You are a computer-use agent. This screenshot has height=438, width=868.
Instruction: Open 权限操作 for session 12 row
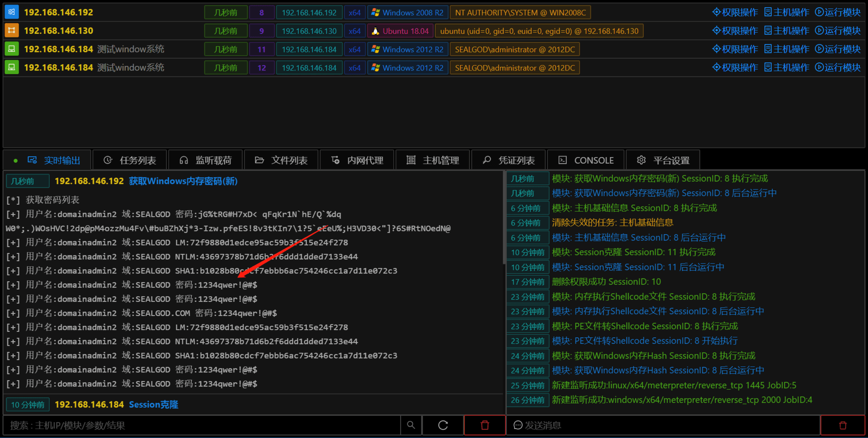click(x=735, y=67)
